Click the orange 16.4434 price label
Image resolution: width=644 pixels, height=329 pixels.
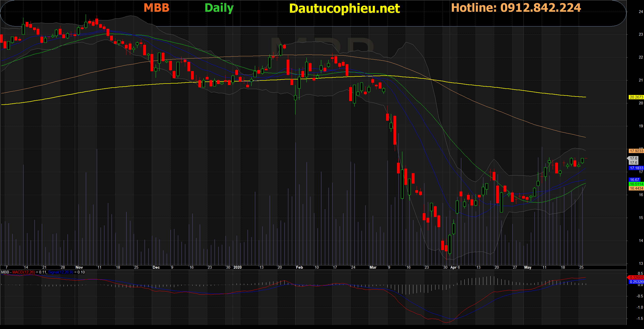(636, 188)
